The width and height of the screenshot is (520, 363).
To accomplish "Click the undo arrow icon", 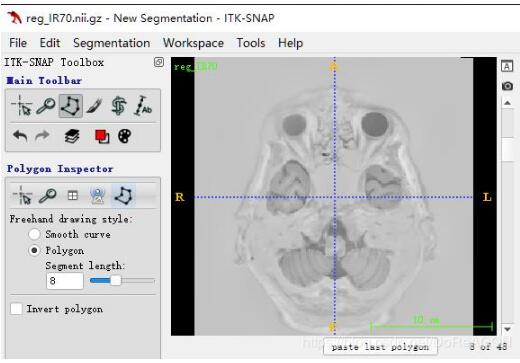I will [20, 136].
